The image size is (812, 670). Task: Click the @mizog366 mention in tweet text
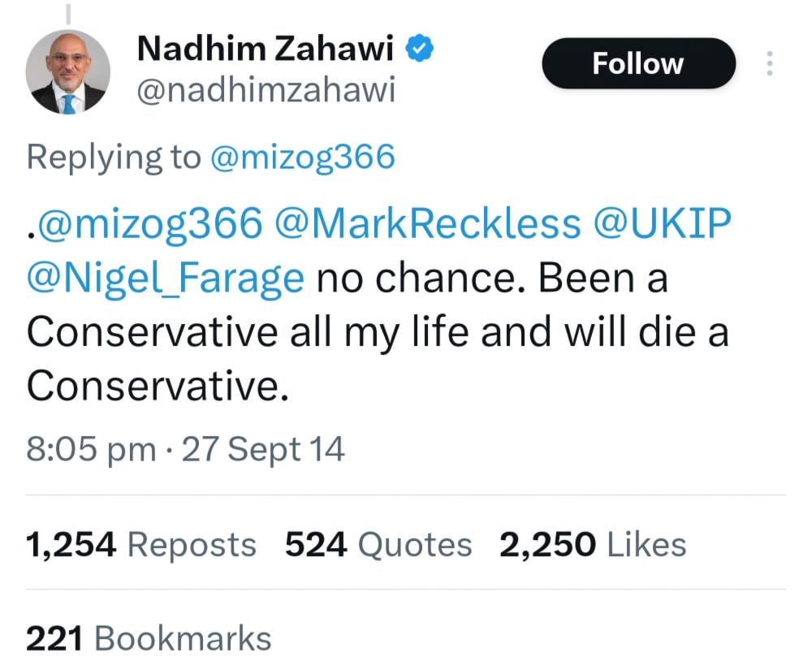pyautogui.click(x=145, y=225)
